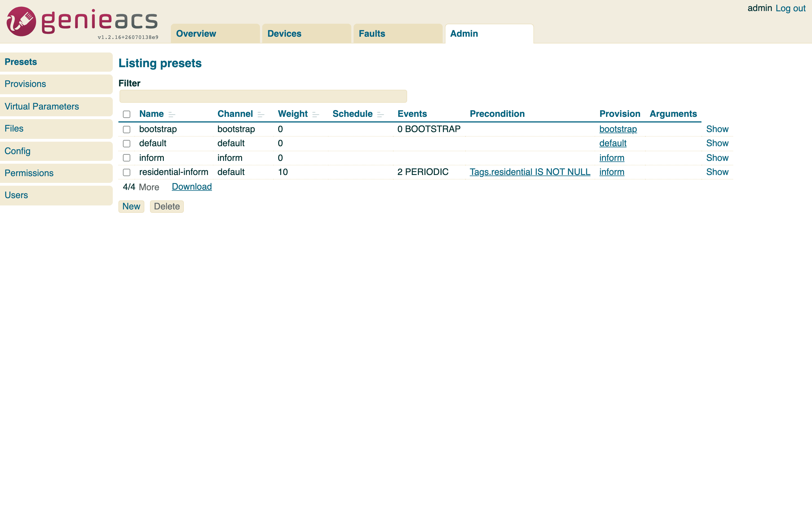Download the presets list
Screen dimensions: 812x508
click(x=192, y=187)
